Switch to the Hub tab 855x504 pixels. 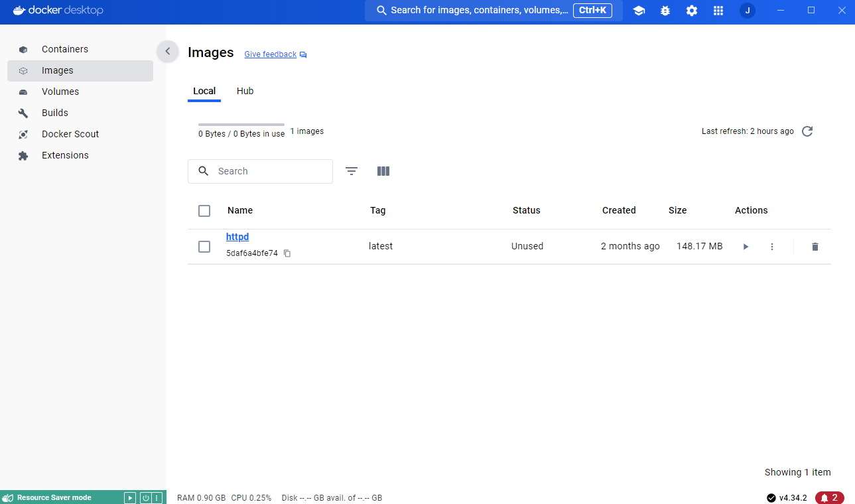point(245,91)
